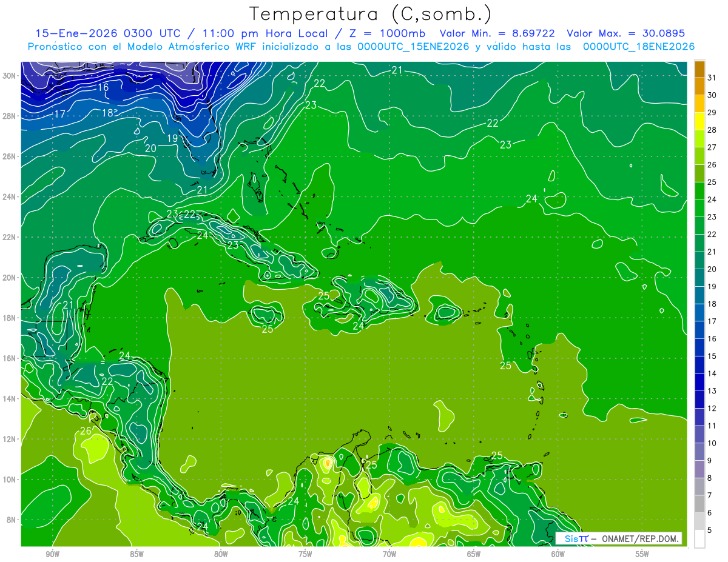Click 'Valor Min. = 8.69722' value
This screenshot has height=562, width=728.
[x=499, y=34]
